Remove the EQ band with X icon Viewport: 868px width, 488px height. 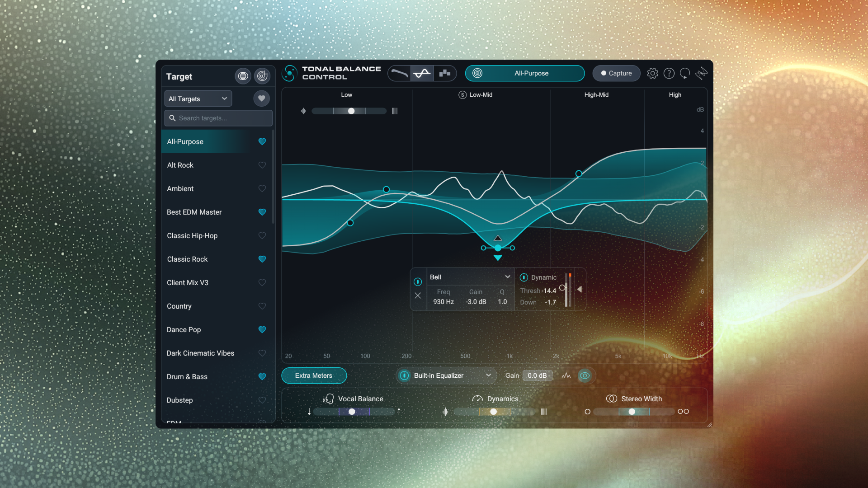(418, 296)
